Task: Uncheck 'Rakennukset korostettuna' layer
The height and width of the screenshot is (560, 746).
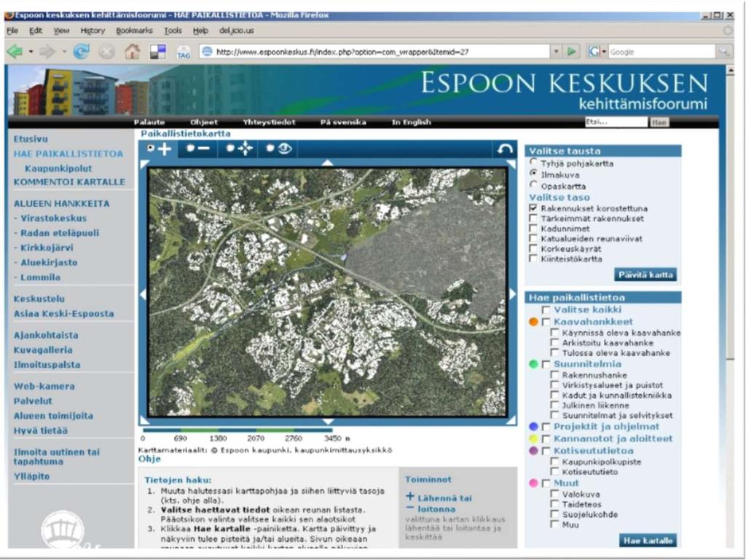Action: (533, 208)
